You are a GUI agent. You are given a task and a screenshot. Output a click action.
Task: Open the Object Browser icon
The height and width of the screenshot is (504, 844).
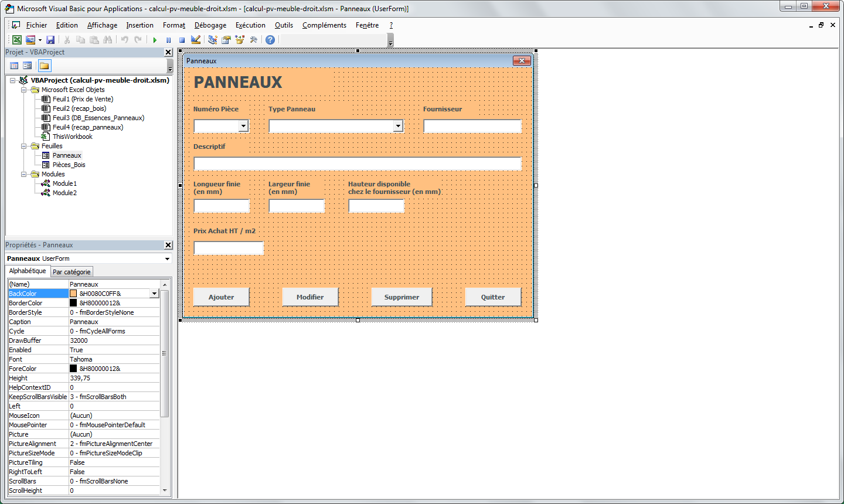pos(239,40)
